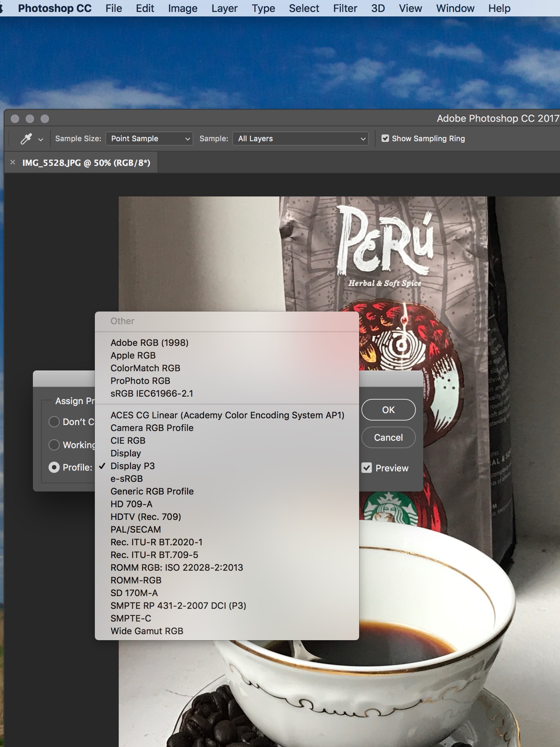
Task: Pick ProPhoto RGB from the list
Action: (x=140, y=381)
